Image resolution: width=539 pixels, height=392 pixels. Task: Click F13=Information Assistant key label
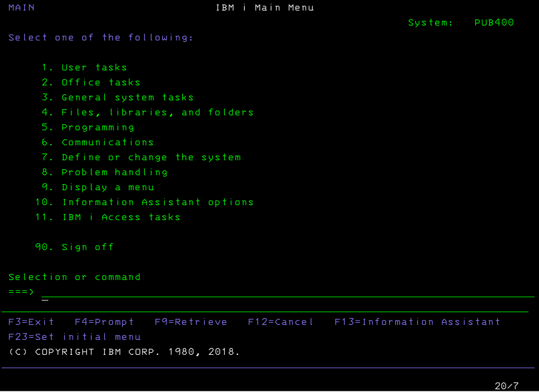[417, 322]
